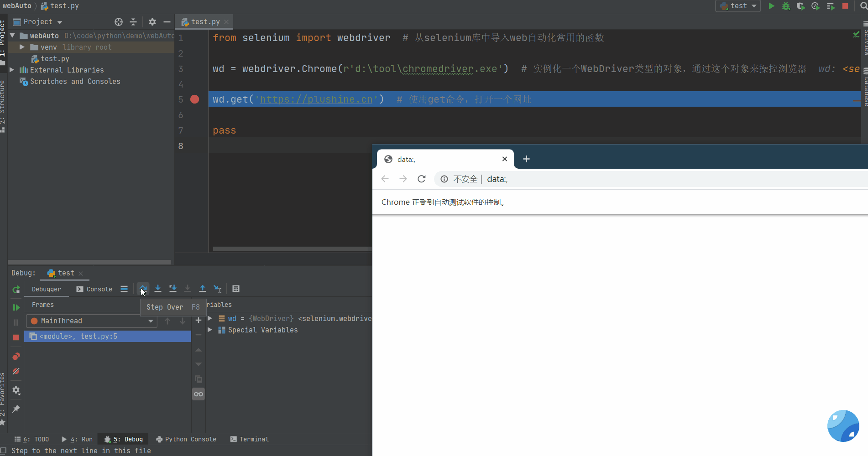The width and height of the screenshot is (868, 456).
Task: Click Step Into My Code
Action: click(x=173, y=289)
